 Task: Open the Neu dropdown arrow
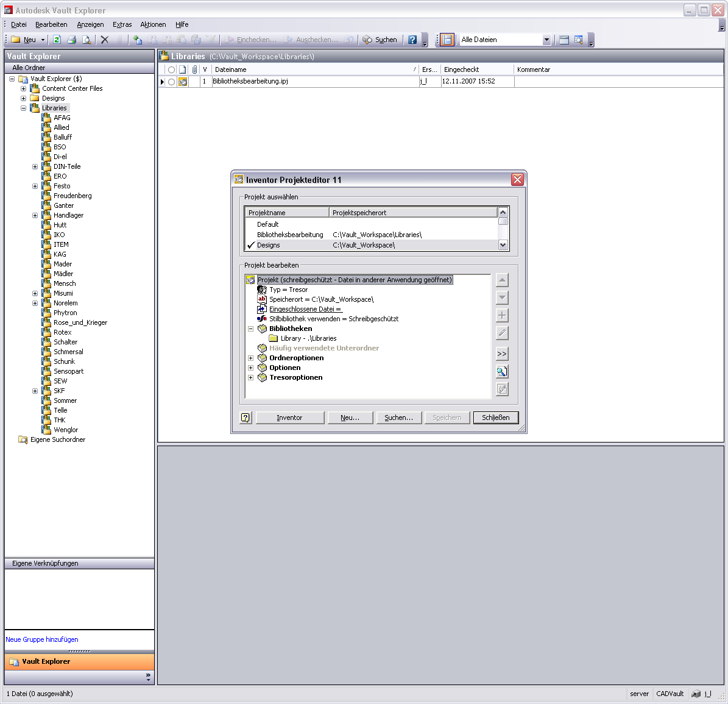[x=43, y=40]
